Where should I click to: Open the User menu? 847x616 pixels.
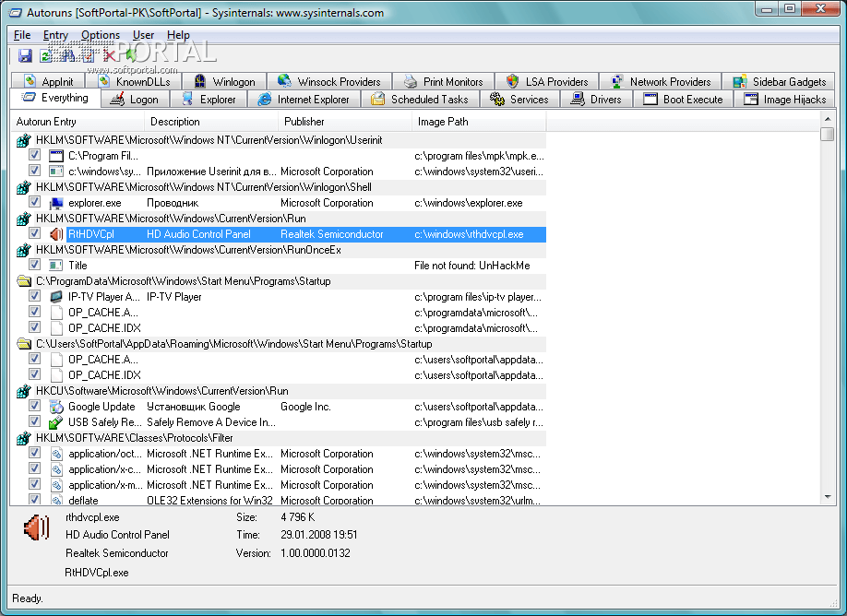pos(144,35)
